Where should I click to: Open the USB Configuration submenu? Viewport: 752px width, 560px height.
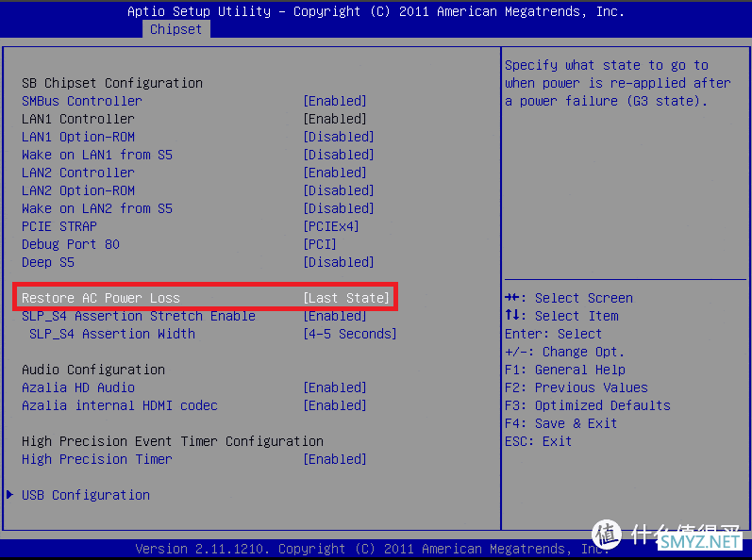[86, 495]
